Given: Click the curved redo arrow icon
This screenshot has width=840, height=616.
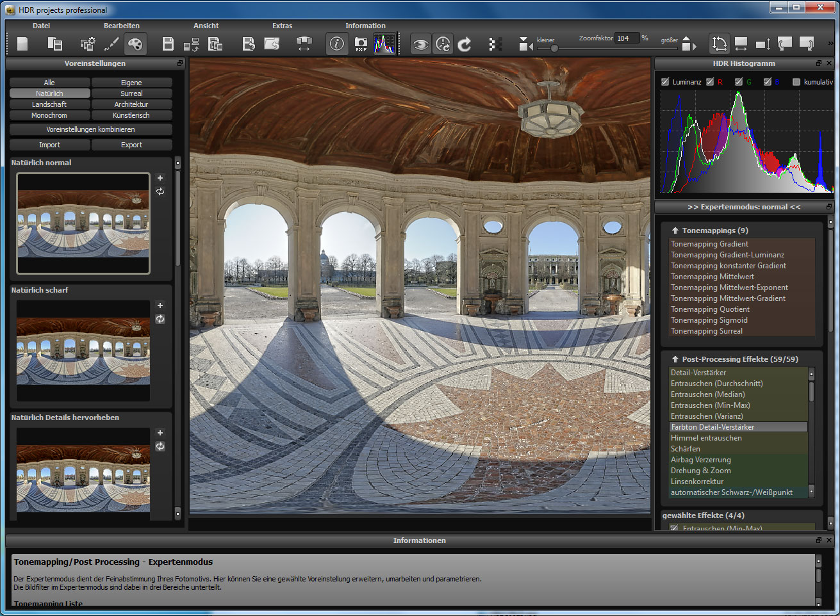Looking at the screenshot, I should (465, 44).
